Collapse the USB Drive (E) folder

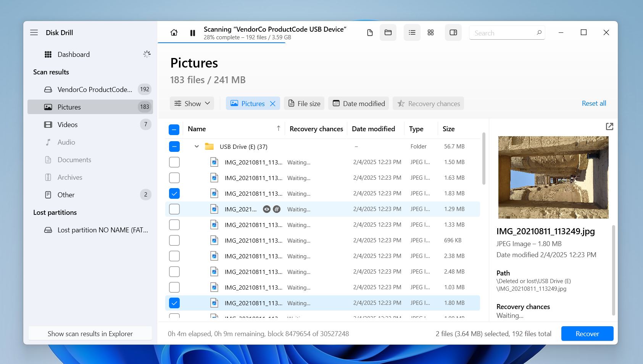coord(197,146)
